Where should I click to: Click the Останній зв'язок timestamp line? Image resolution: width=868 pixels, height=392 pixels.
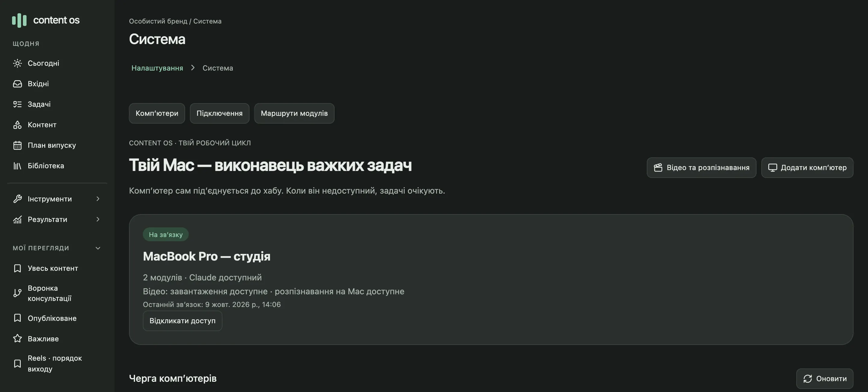tap(212, 305)
